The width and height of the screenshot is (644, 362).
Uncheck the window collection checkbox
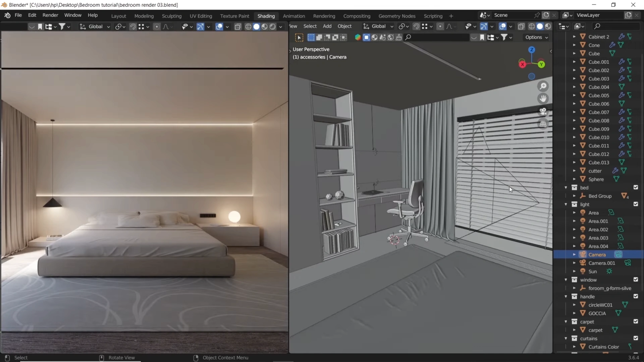(636, 280)
